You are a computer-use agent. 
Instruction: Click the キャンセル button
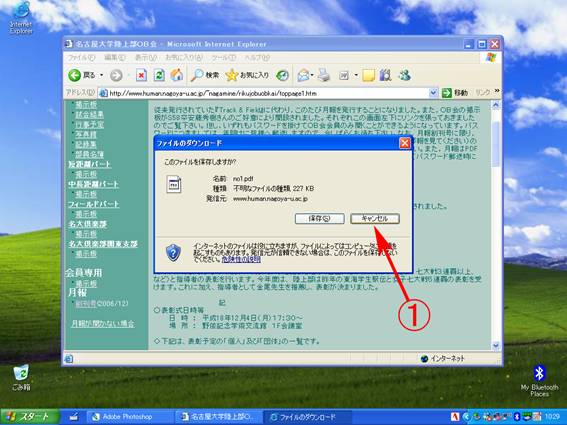375,218
